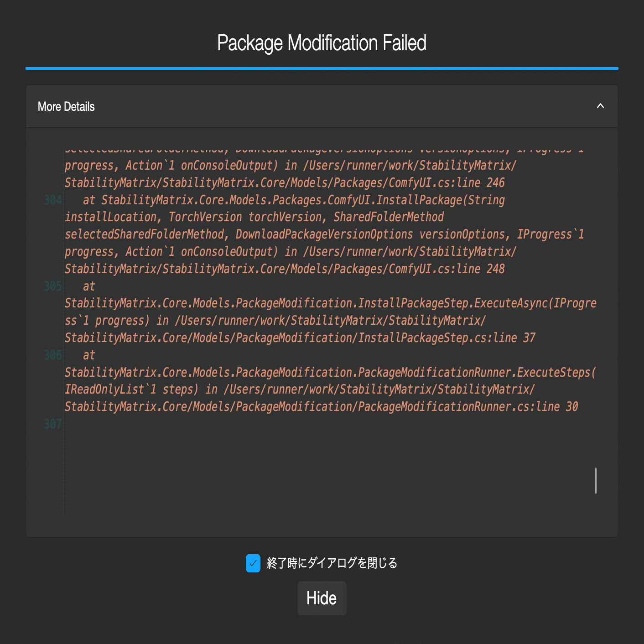Click the 終了時にダイアログを閉じる label text
Image resolution: width=644 pixels, height=644 pixels.
click(x=332, y=563)
